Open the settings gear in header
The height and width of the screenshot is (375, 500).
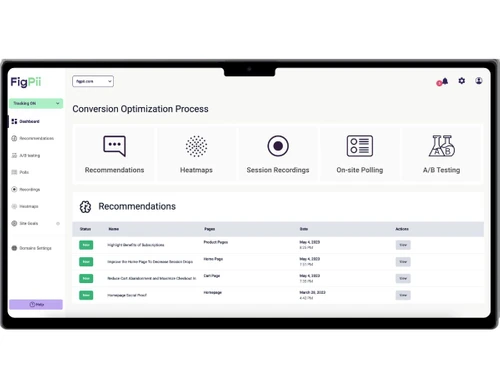(462, 81)
